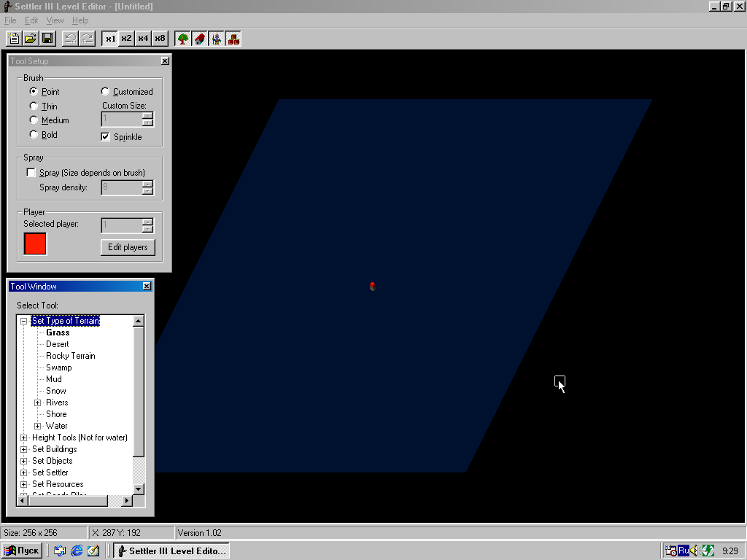This screenshot has width=747, height=560.
Task: Enable the Spray checkbox
Action: (31, 172)
